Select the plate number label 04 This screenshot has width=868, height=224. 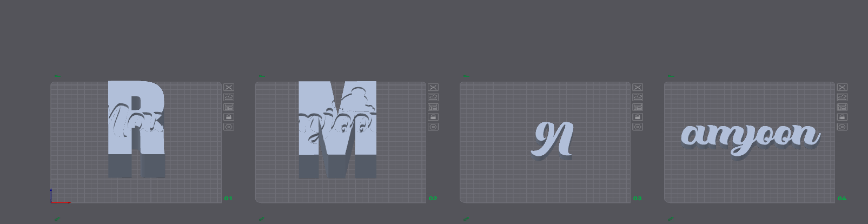point(842,199)
